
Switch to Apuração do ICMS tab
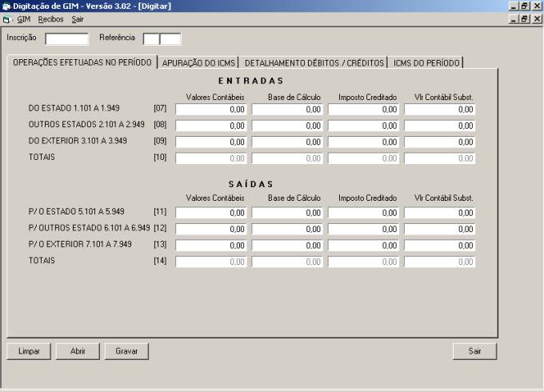point(198,62)
